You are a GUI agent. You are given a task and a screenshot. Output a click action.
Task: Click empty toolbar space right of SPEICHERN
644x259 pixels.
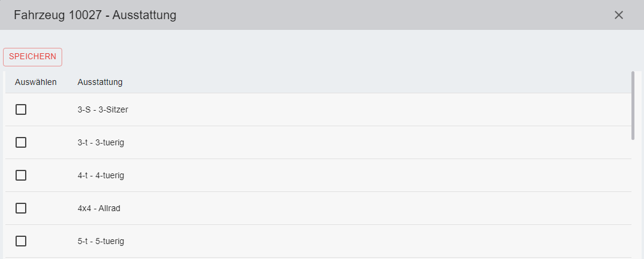pos(299,57)
